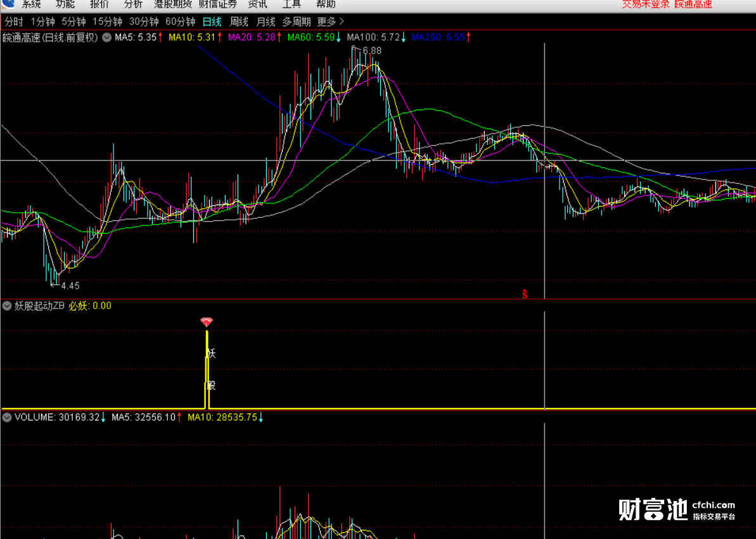
Task: Open the 帮助 menu
Action: (x=326, y=4)
